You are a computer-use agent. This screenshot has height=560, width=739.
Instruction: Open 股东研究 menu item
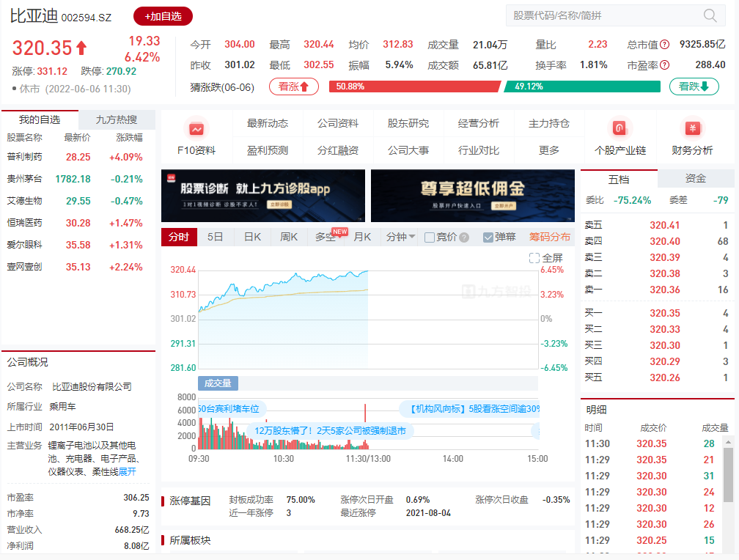pyautogui.click(x=408, y=123)
